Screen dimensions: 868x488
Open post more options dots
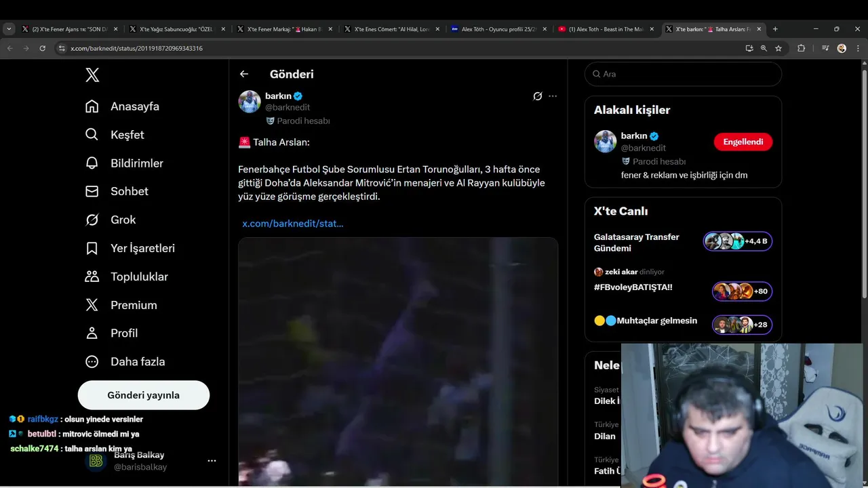pyautogui.click(x=553, y=96)
